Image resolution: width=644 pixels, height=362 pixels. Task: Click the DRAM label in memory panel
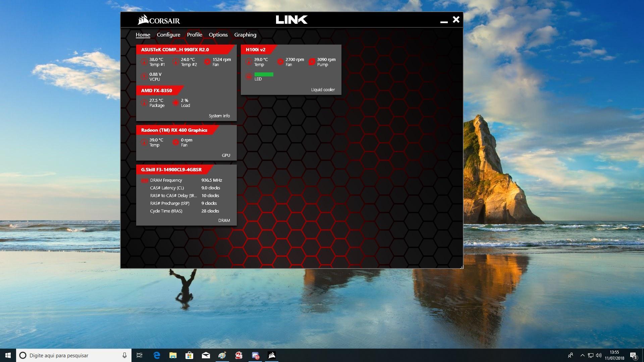click(224, 221)
